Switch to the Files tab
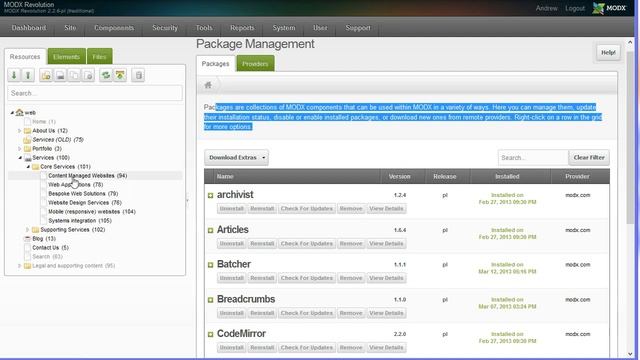 [99, 57]
